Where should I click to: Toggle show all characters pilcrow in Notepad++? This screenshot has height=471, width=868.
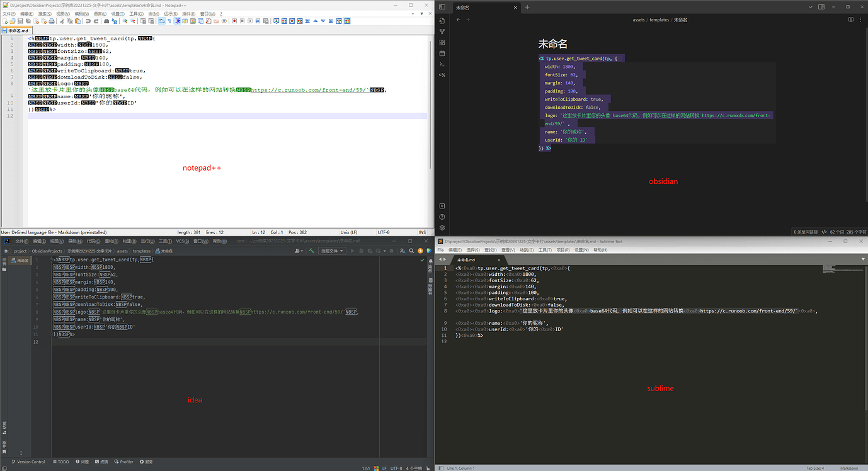point(169,21)
